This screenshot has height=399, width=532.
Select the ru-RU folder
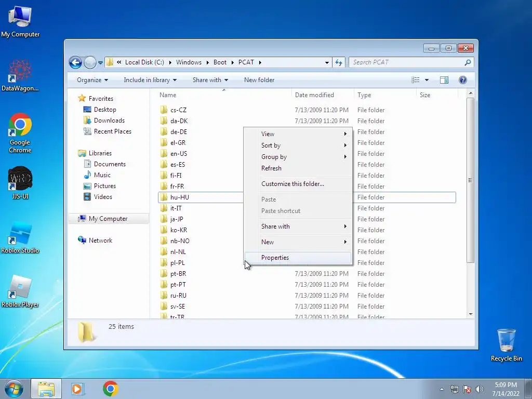(x=178, y=295)
